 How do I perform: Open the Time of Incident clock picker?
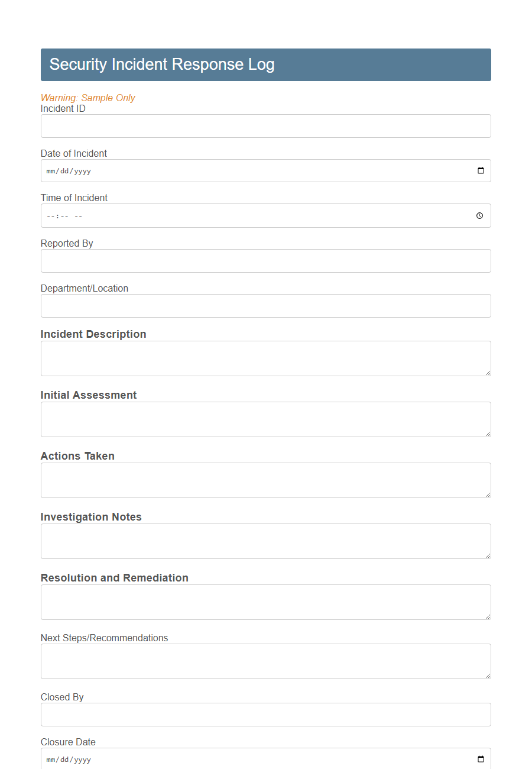pos(479,215)
